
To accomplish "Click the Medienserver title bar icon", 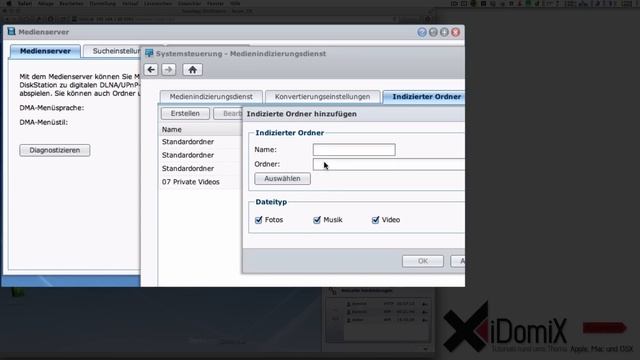I will point(11,31).
